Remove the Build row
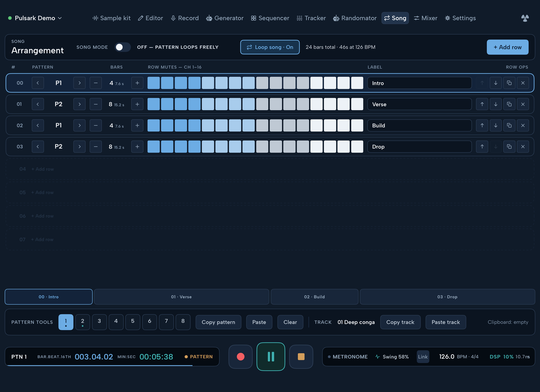The width and height of the screenshot is (540, 392). click(522, 125)
